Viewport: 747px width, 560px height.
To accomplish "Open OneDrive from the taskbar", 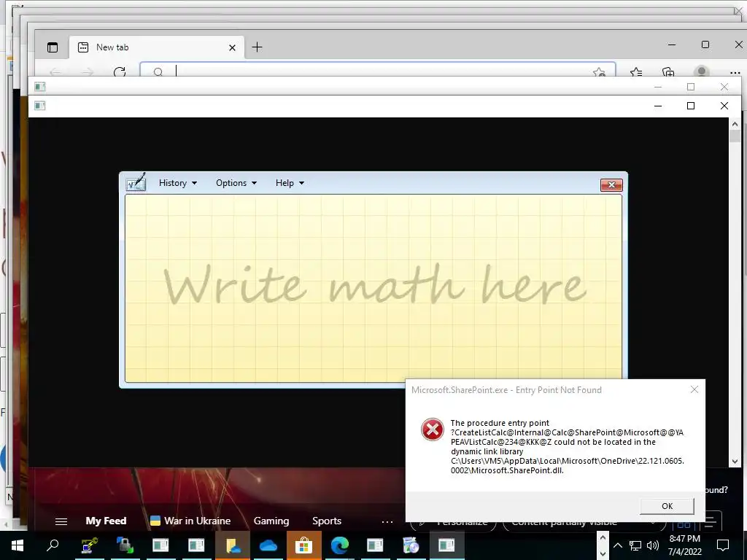I will pyautogui.click(x=268, y=545).
